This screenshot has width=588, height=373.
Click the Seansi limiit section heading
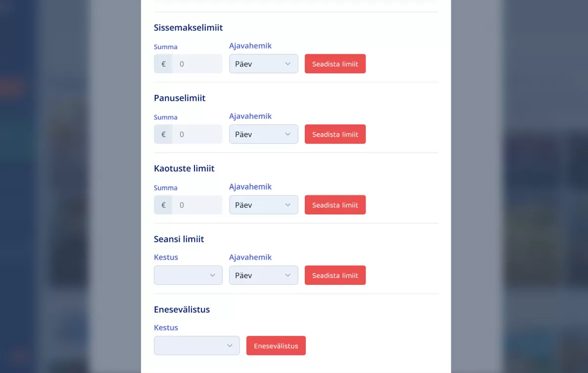tap(179, 239)
